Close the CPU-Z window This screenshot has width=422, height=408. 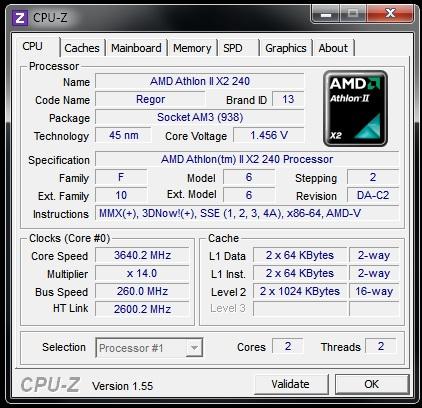click(x=390, y=14)
